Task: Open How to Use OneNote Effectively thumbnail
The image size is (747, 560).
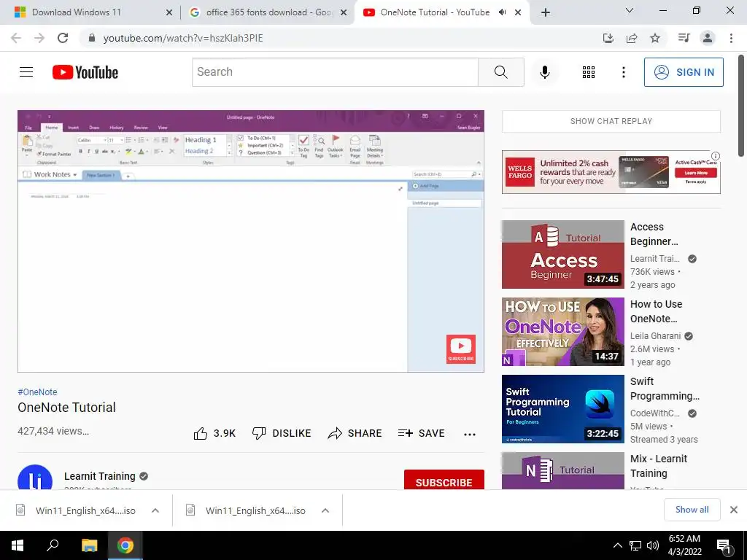Action: (562, 332)
